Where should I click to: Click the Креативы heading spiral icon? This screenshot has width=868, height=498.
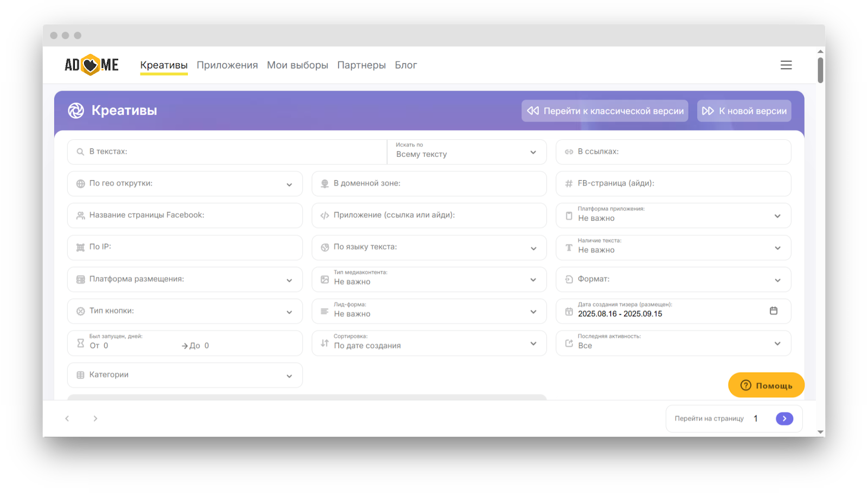(76, 111)
